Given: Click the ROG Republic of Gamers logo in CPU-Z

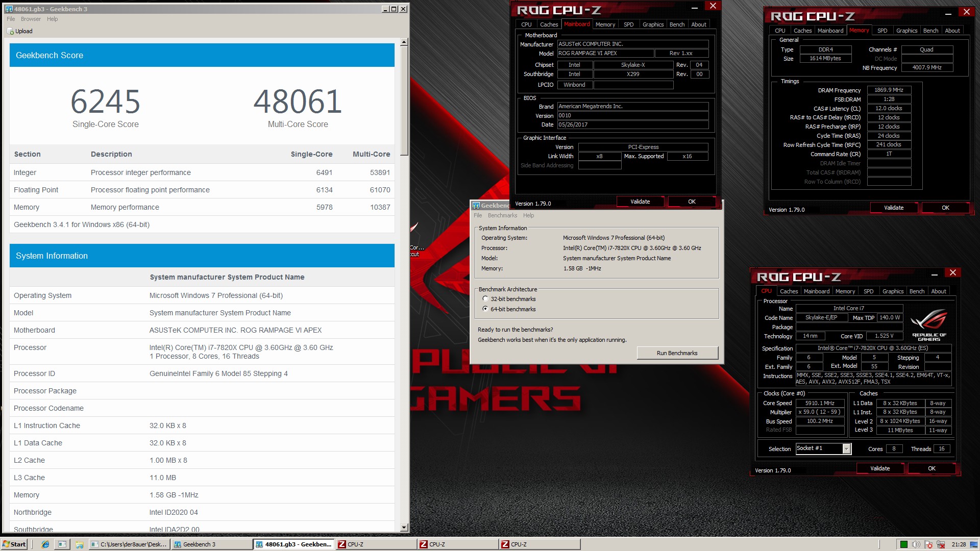Looking at the screenshot, I should [929, 324].
